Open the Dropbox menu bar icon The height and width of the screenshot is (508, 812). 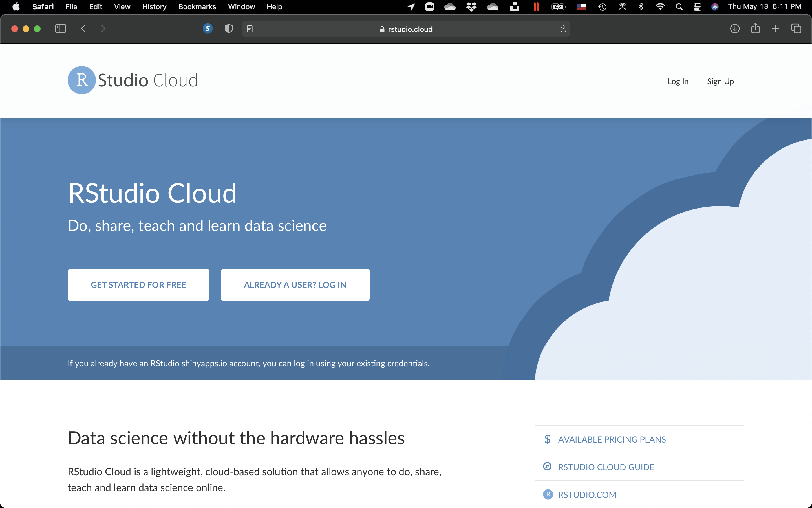(471, 7)
